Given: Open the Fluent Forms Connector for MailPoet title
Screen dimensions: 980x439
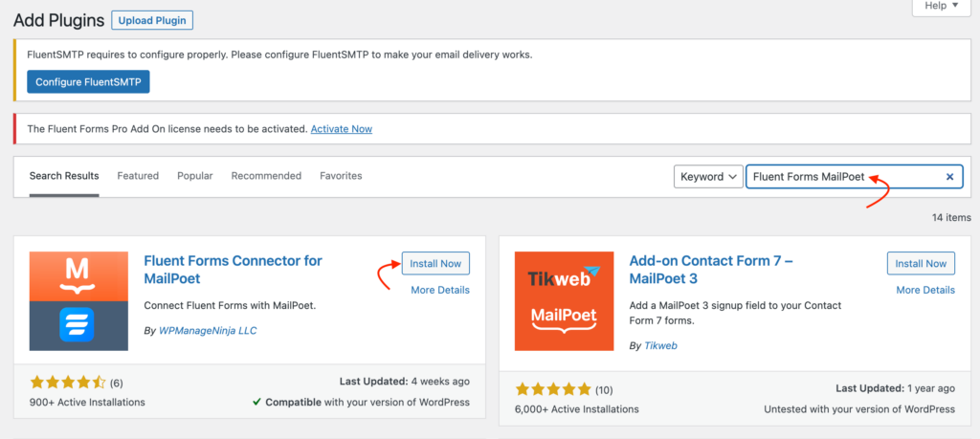Looking at the screenshot, I should click(x=234, y=269).
